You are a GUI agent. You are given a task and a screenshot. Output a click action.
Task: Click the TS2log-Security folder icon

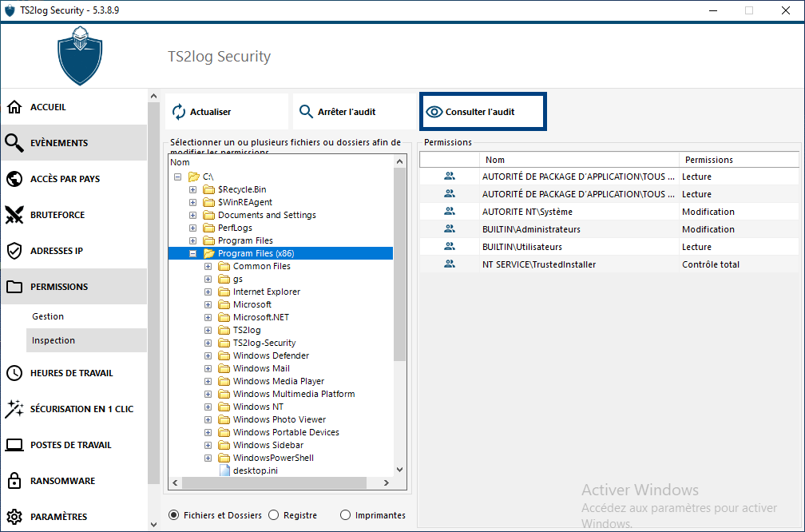(224, 343)
